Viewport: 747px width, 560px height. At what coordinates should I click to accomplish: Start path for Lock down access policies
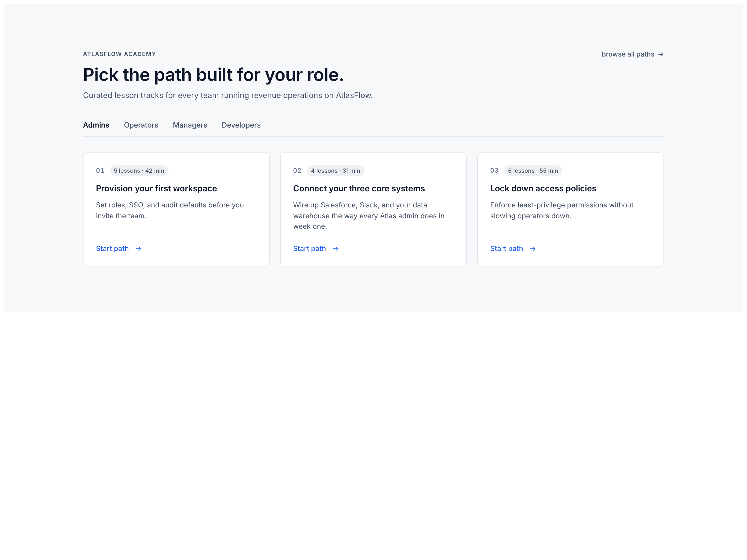coord(513,249)
